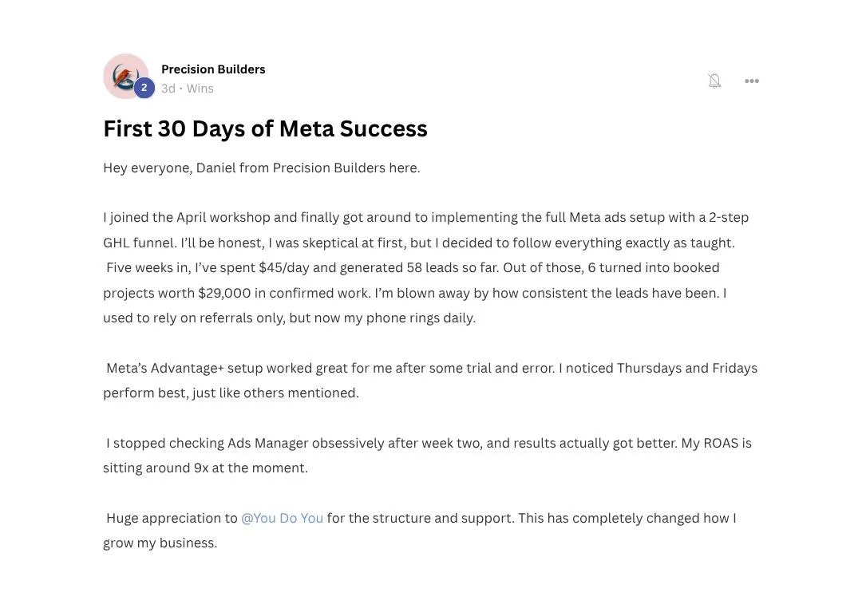
Task: Open the three-dot more options menu
Action: click(x=752, y=81)
